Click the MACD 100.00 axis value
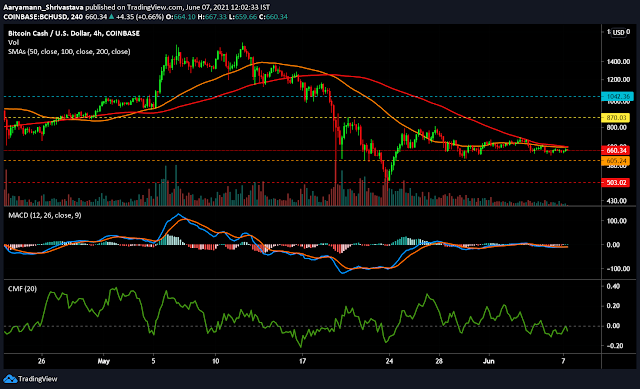 pyautogui.click(x=617, y=221)
